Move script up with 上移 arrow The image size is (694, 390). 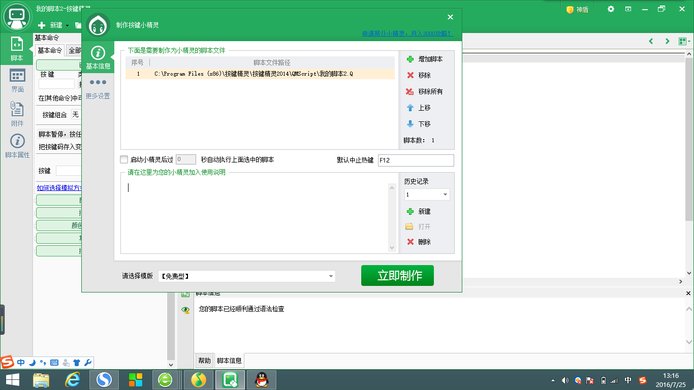coord(410,108)
